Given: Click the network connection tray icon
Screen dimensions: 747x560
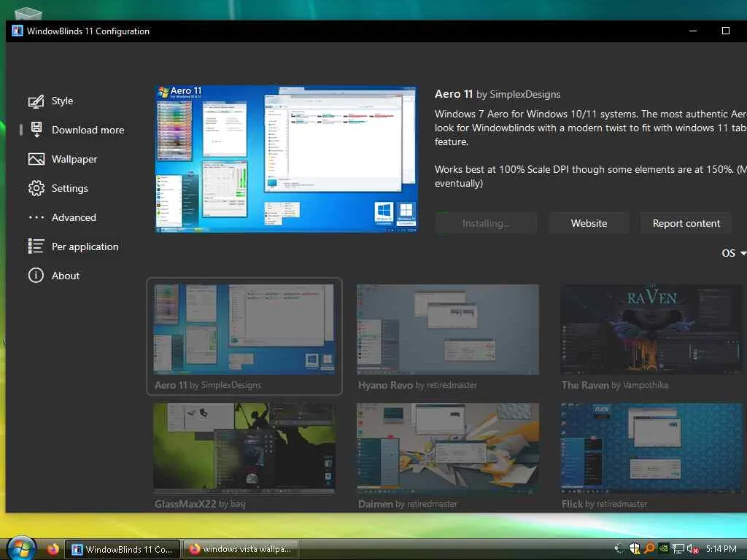Looking at the screenshot, I should [x=678, y=549].
